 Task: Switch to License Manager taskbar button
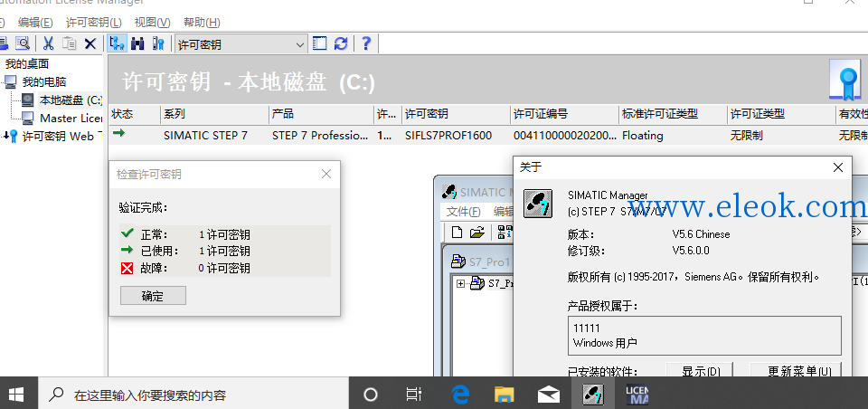pos(637,395)
